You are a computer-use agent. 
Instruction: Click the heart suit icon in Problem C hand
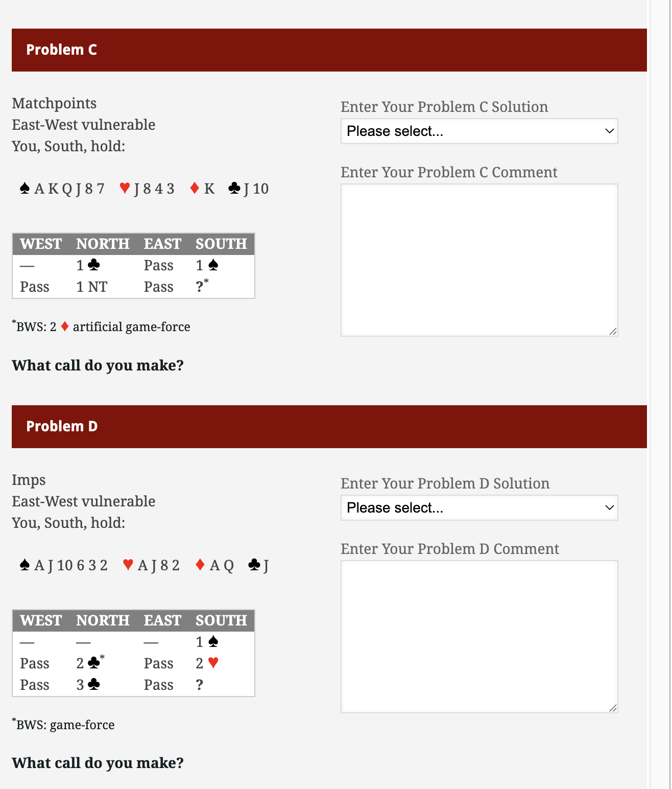(x=125, y=189)
